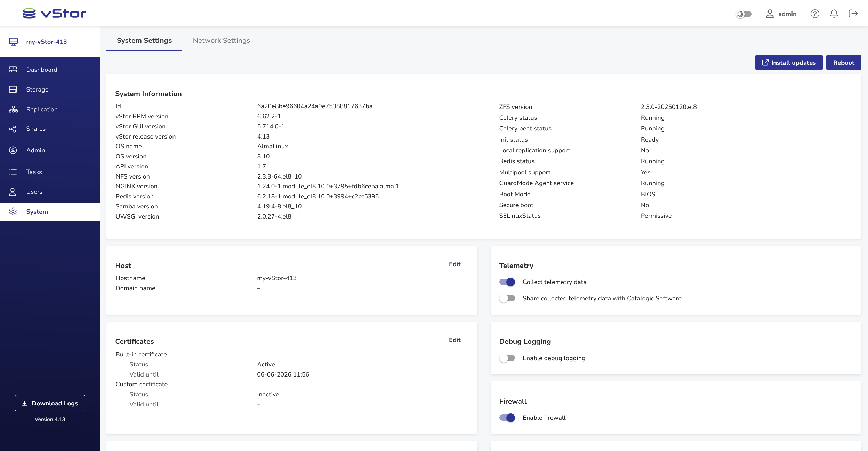The width and height of the screenshot is (868, 451).
Task: Turn on Enable debug logging switch
Action: (x=507, y=358)
